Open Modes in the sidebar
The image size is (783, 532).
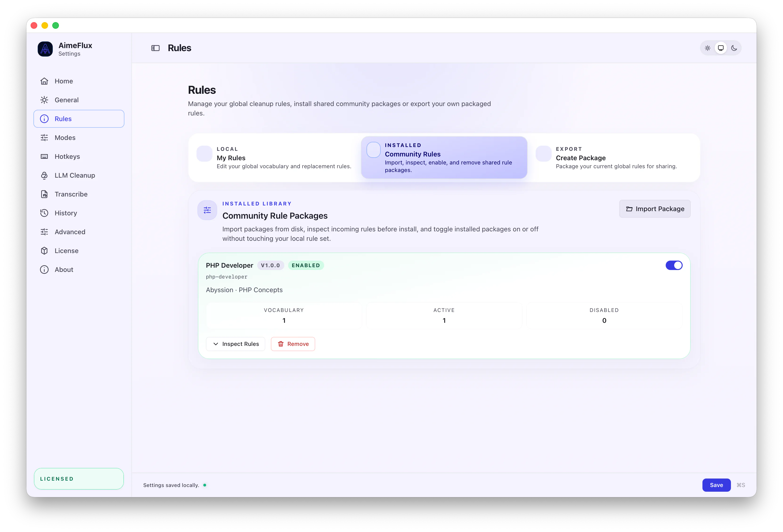tap(79, 138)
